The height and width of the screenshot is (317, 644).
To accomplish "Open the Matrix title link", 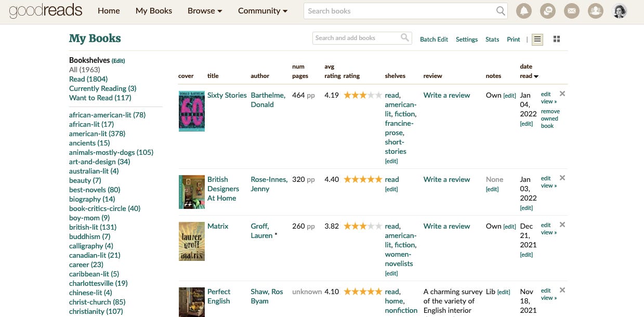I will [x=218, y=226].
